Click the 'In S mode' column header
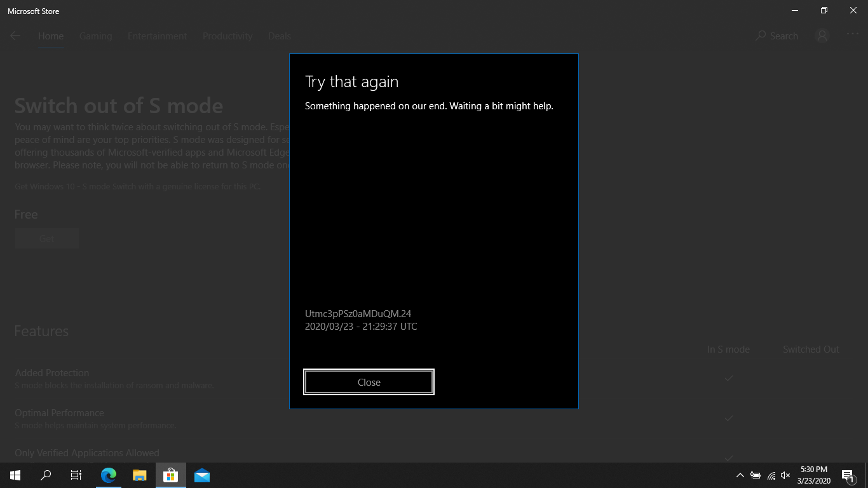868x488 pixels. point(728,349)
